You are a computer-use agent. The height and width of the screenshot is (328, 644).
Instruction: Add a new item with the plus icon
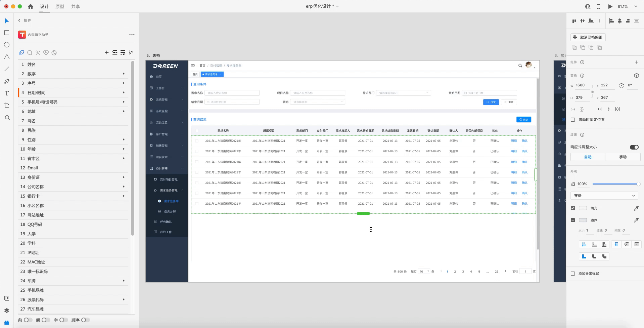(107, 52)
